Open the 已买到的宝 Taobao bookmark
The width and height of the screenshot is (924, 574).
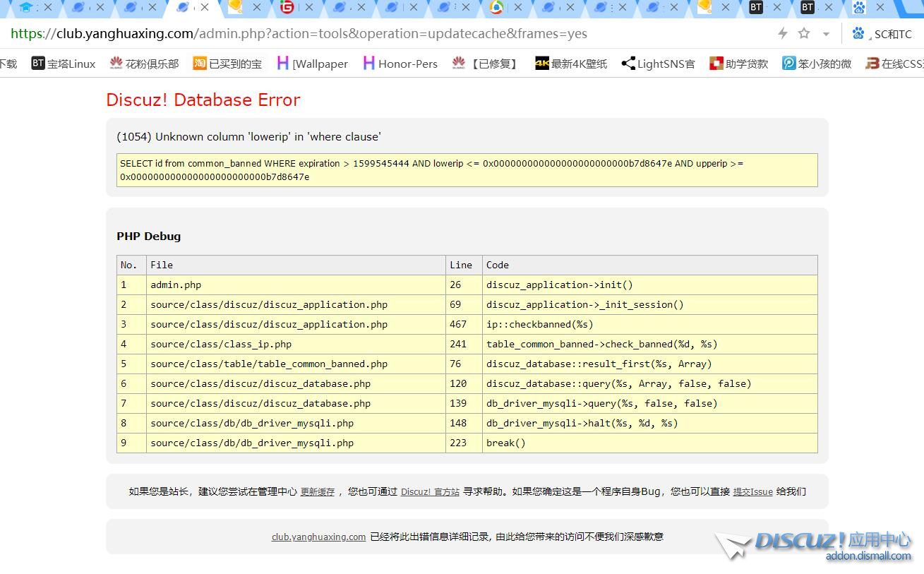227,64
